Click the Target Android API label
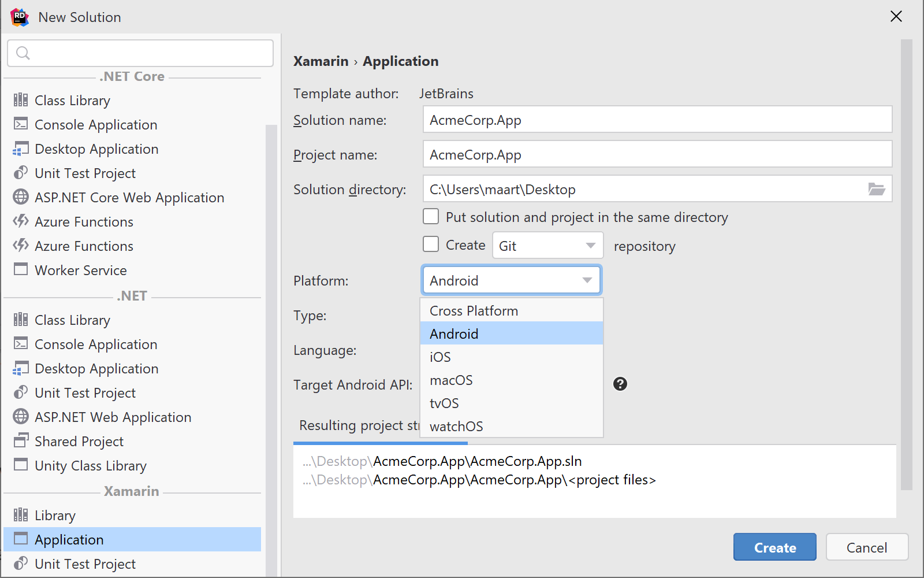Viewport: 924px width, 578px height. click(x=353, y=385)
